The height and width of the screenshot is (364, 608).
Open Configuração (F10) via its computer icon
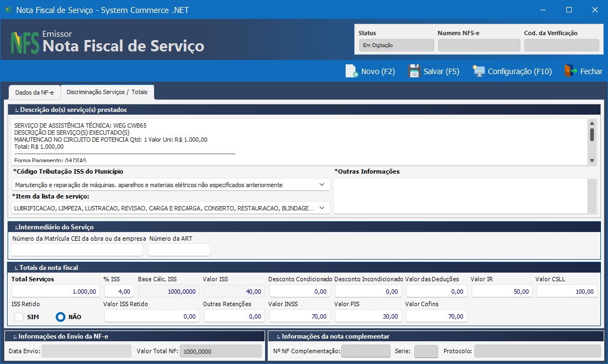(x=478, y=71)
